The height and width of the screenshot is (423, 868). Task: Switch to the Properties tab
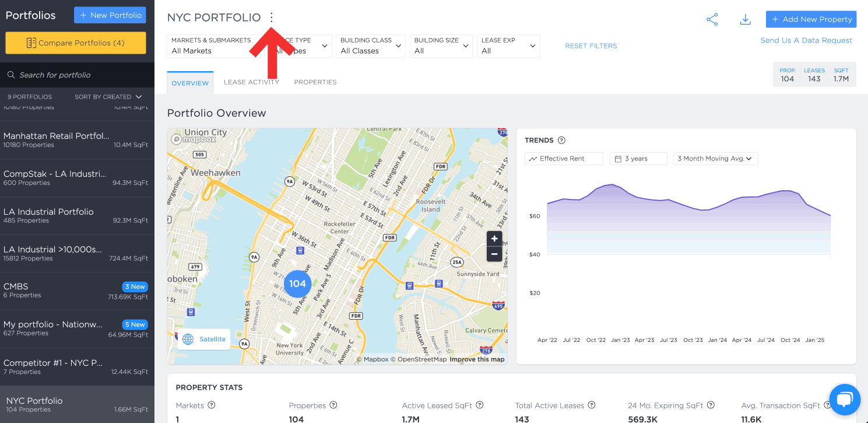[315, 82]
